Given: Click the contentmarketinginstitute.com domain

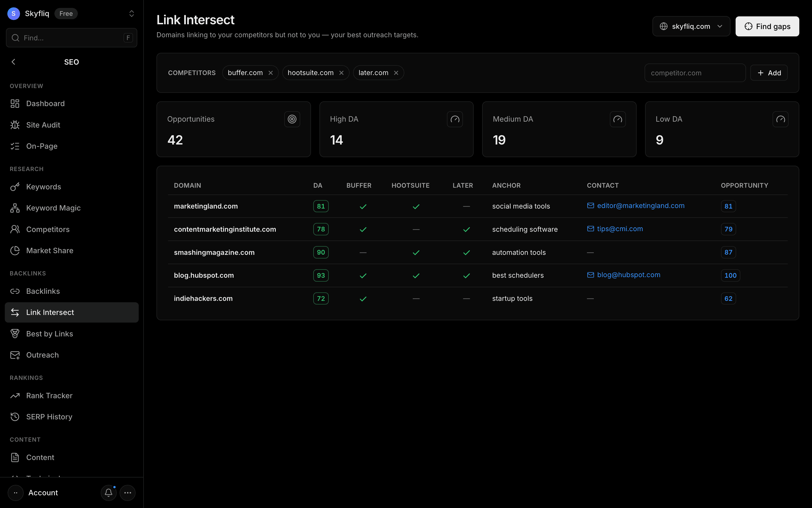Looking at the screenshot, I should pyautogui.click(x=225, y=229).
